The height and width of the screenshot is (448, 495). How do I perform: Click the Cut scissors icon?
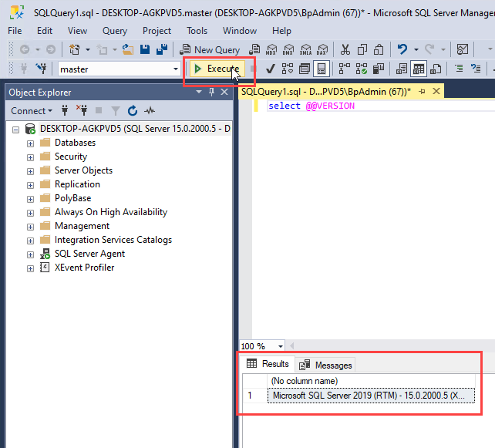345,49
